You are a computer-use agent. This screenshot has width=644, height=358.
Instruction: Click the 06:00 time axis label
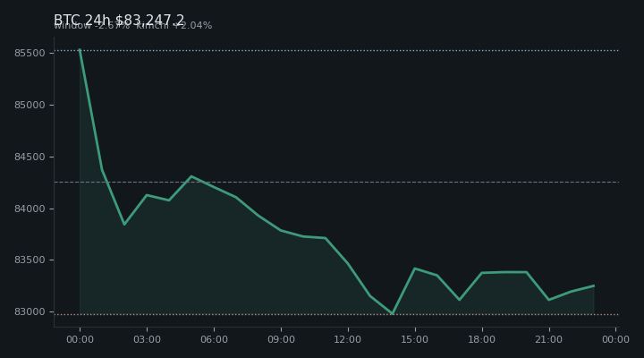214,339
